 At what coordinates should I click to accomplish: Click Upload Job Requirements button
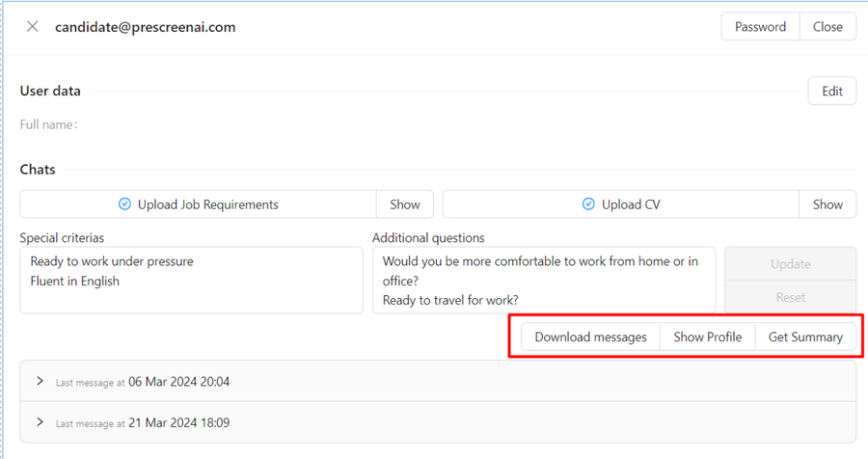[198, 204]
